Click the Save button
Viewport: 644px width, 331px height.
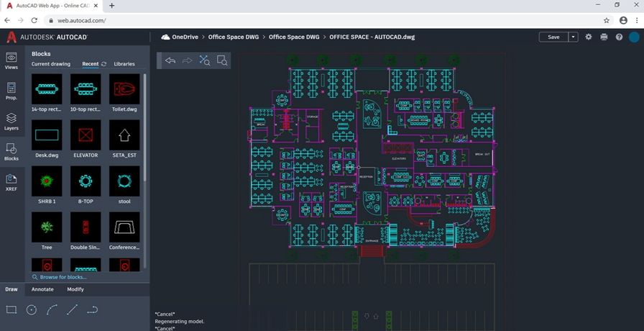pos(553,37)
